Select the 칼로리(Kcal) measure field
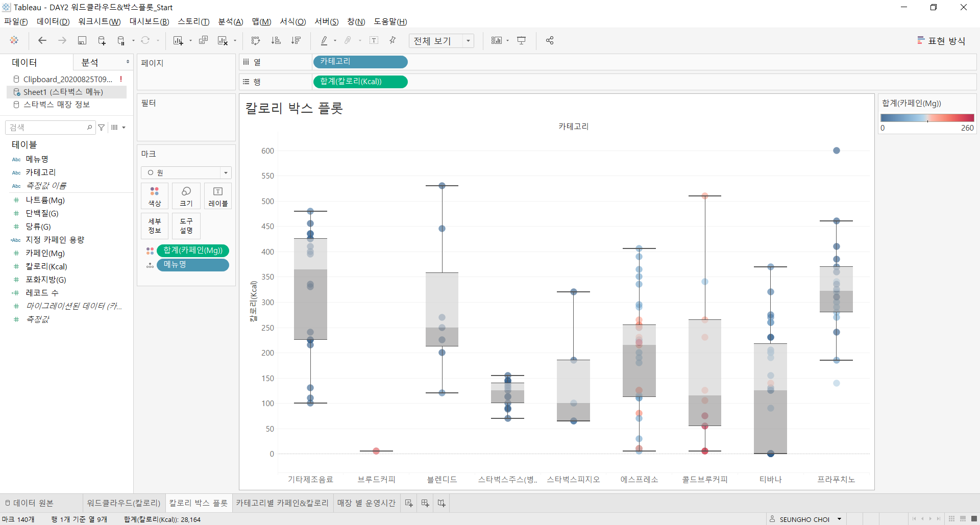 (x=46, y=266)
